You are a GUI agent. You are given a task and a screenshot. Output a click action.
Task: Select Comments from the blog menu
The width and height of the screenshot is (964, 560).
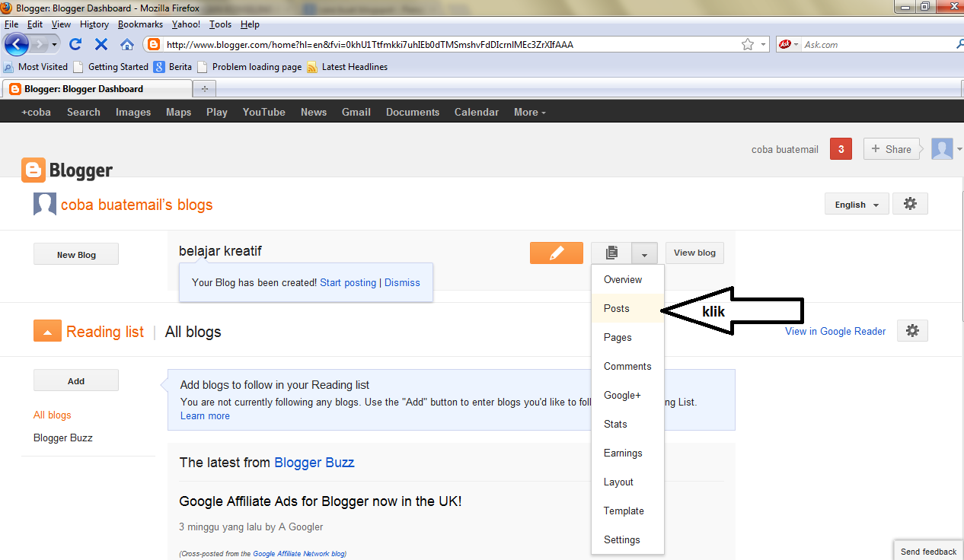(628, 366)
